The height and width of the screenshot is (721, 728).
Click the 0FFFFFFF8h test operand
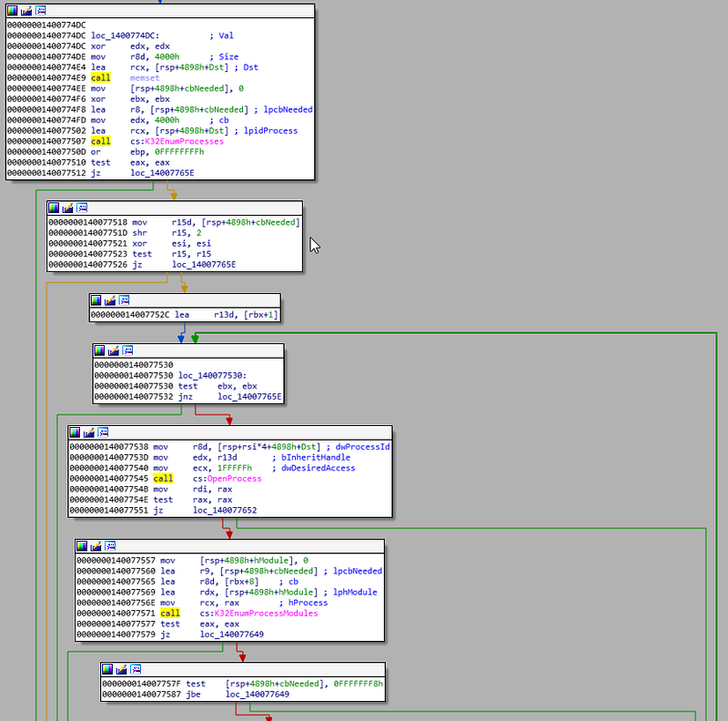pyautogui.click(x=358, y=684)
